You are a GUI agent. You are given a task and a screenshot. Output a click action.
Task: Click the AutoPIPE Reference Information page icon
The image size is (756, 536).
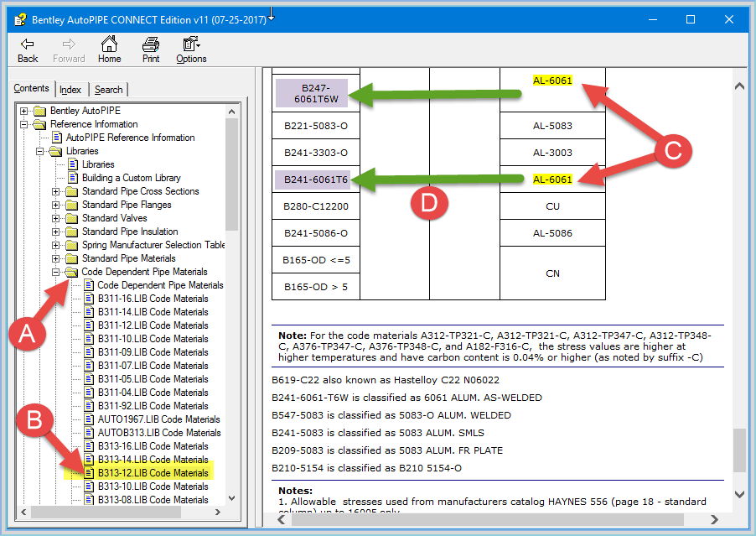(57, 138)
